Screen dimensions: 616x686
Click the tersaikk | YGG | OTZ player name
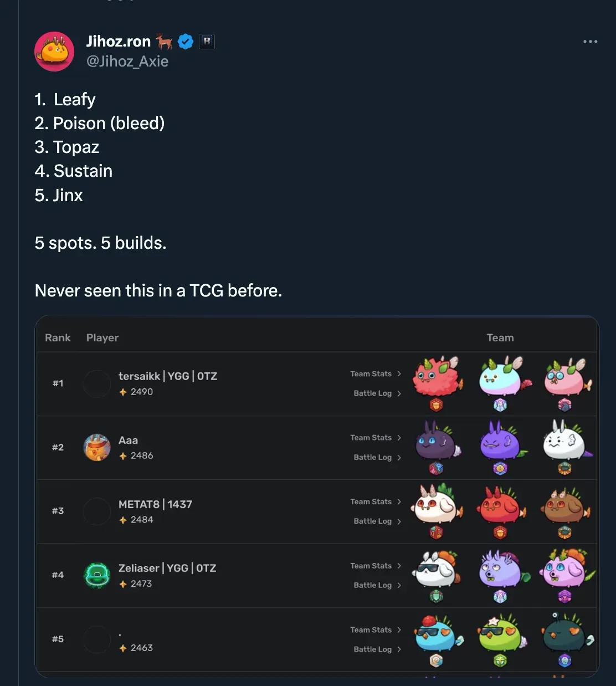pos(168,376)
